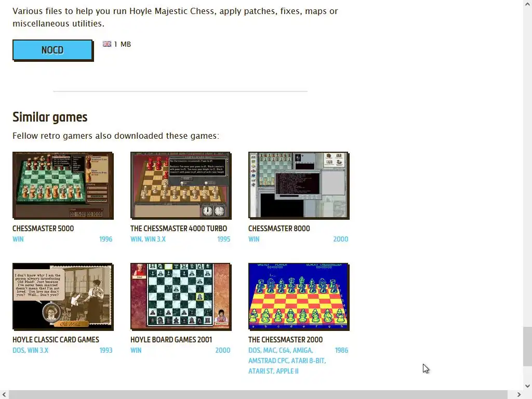532x399 pixels.
Task: Click the Similar games heading
Action: pos(50,117)
